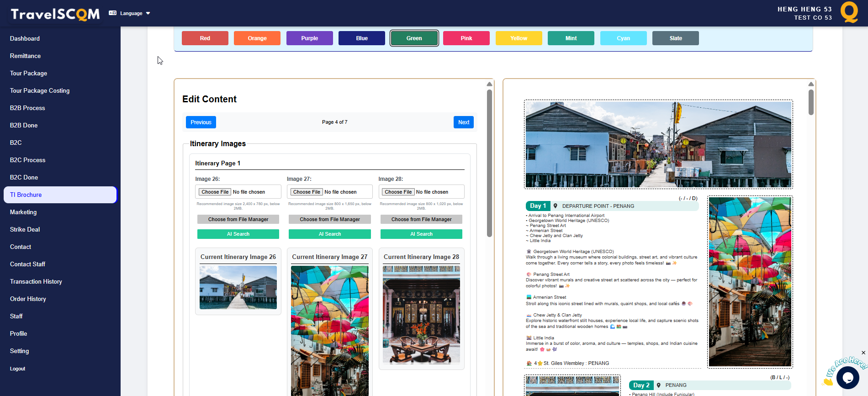868x396 pixels.
Task: Click the TravelSCQM logo
Action: tap(55, 14)
